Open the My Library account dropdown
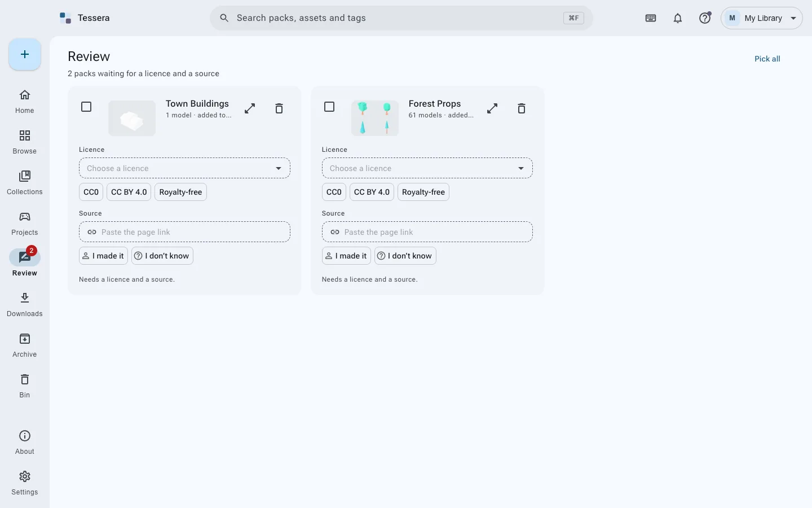This screenshot has width=812, height=508. point(762,18)
